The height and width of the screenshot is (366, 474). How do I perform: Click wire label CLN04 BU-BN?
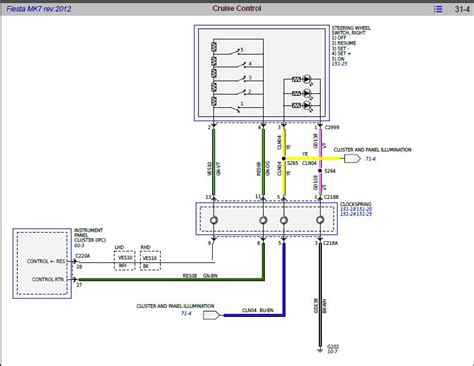click(258, 310)
